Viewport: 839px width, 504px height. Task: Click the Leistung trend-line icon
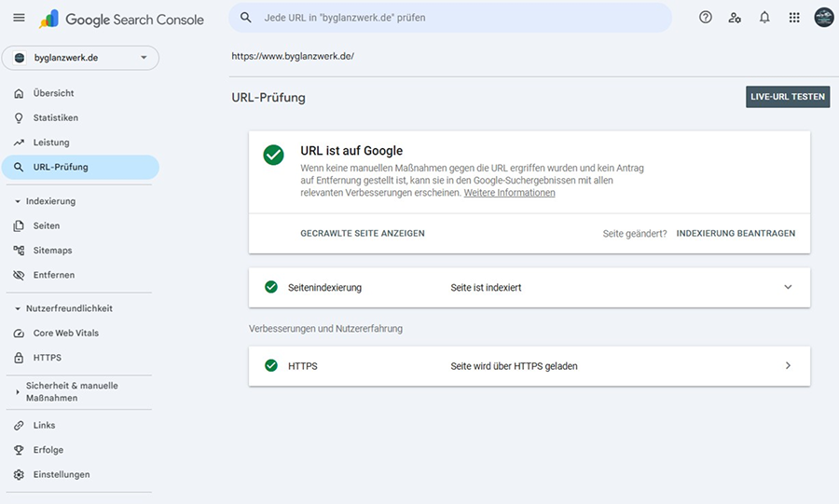click(x=19, y=143)
